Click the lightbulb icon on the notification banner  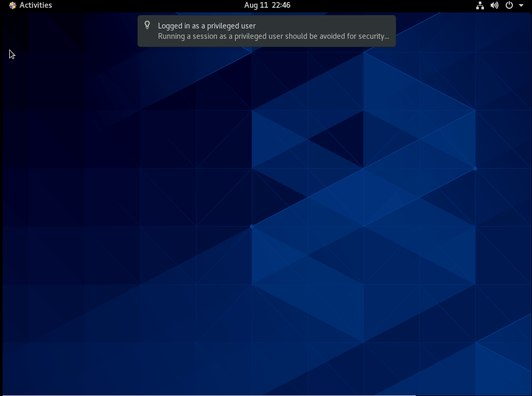tap(147, 25)
